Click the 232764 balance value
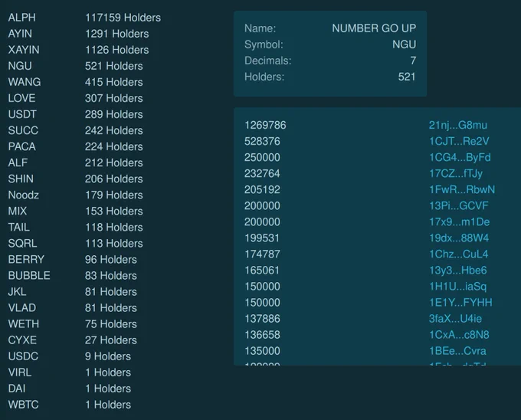This screenshot has width=521, height=420. tap(262, 173)
